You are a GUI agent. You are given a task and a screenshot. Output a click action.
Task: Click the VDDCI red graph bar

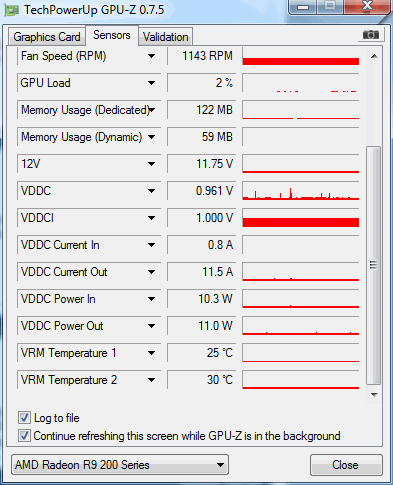(301, 222)
